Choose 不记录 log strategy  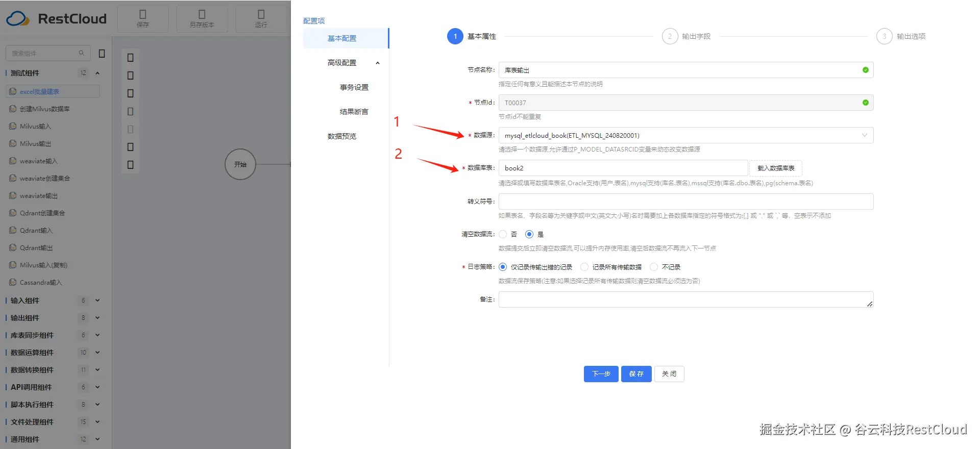[654, 267]
